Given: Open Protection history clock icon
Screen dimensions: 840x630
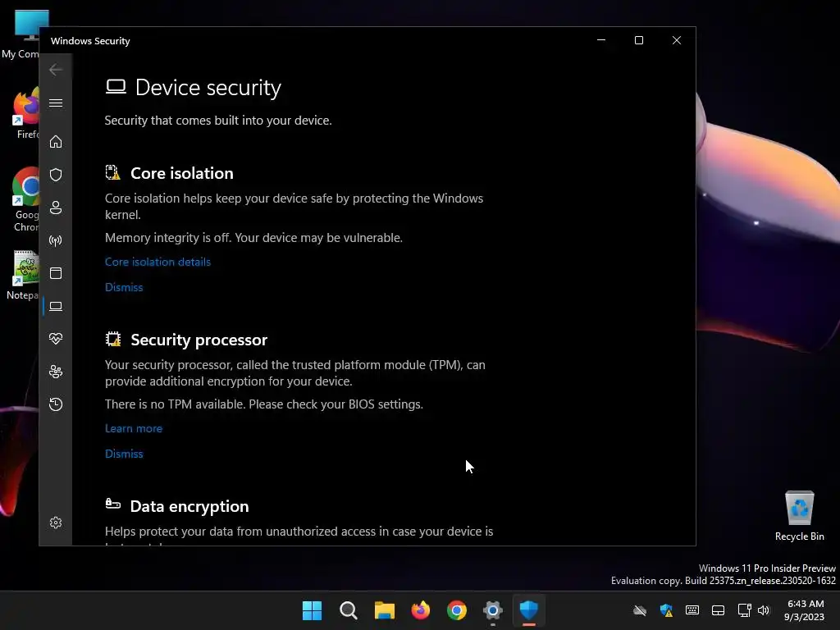Looking at the screenshot, I should pyautogui.click(x=56, y=404).
